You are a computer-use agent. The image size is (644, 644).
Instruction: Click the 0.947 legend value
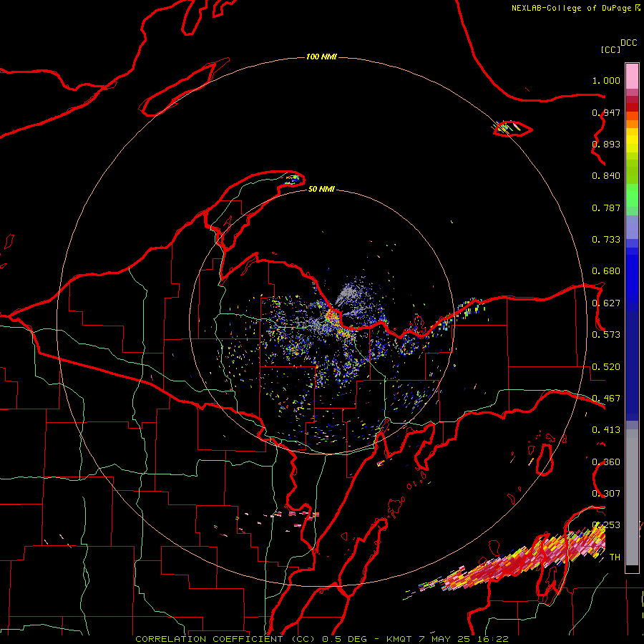tap(606, 112)
